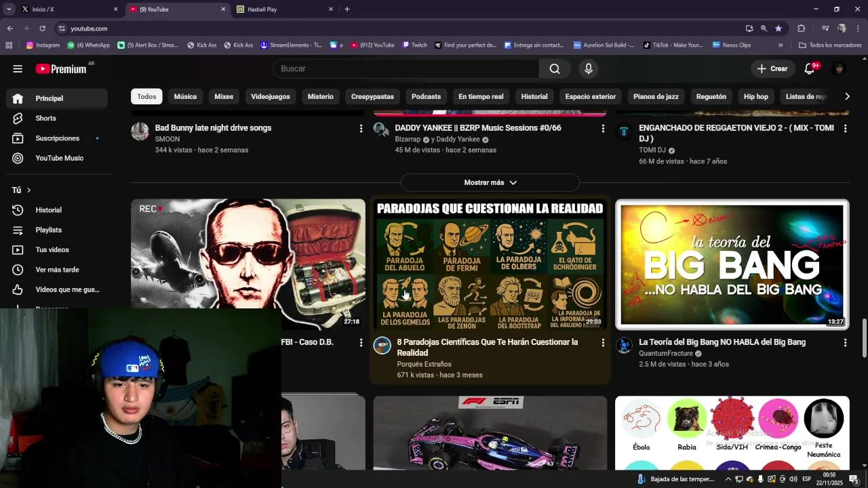Screen dimensions: 868x488
Task: Click the browser back arrow
Action: (9, 28)
